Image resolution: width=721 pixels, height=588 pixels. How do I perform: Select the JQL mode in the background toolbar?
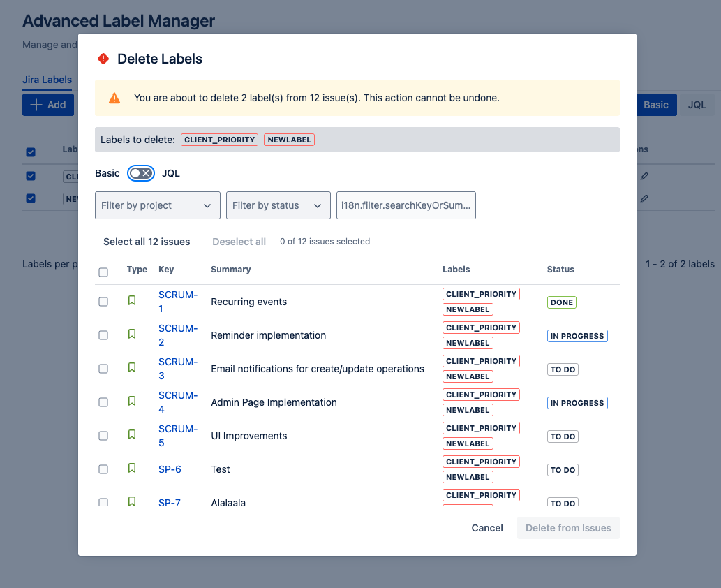pos(697,105)
